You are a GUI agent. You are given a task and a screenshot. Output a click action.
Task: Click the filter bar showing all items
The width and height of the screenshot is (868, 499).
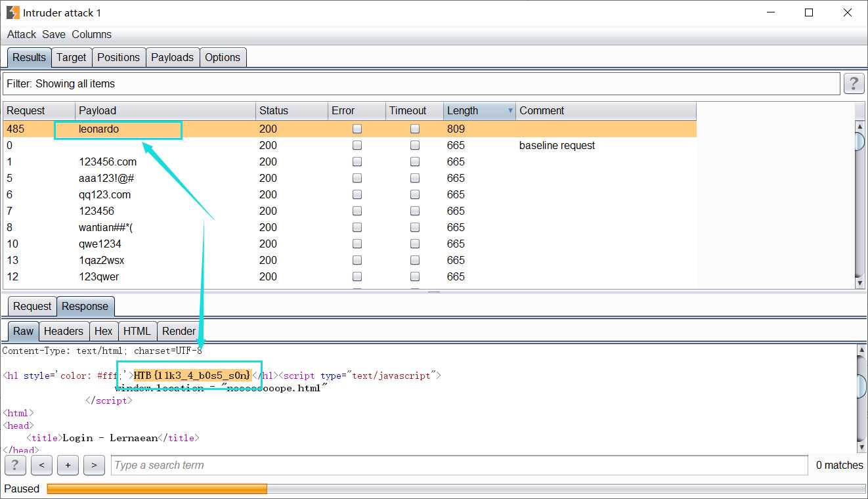point(422,83)
